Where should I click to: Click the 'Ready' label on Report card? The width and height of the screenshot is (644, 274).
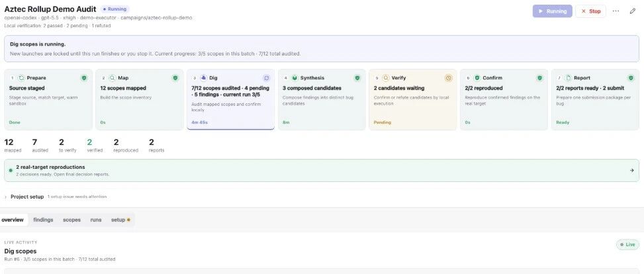(563, 122)
